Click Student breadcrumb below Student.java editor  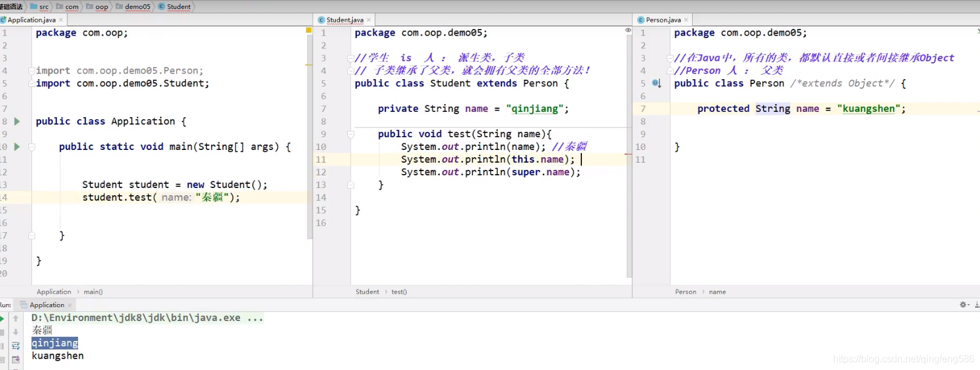pyautogui.click(x=367, y=292)
